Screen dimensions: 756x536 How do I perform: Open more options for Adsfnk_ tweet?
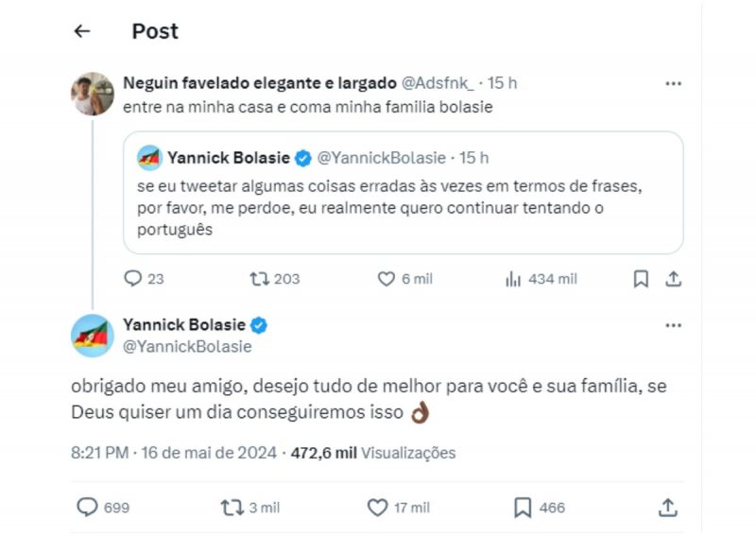(x=673, y=83)
